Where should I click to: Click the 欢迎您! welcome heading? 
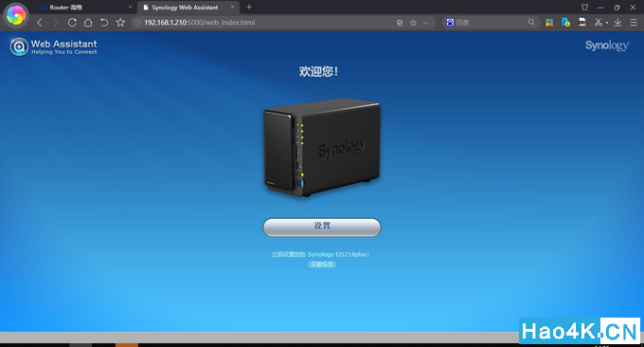319,71
